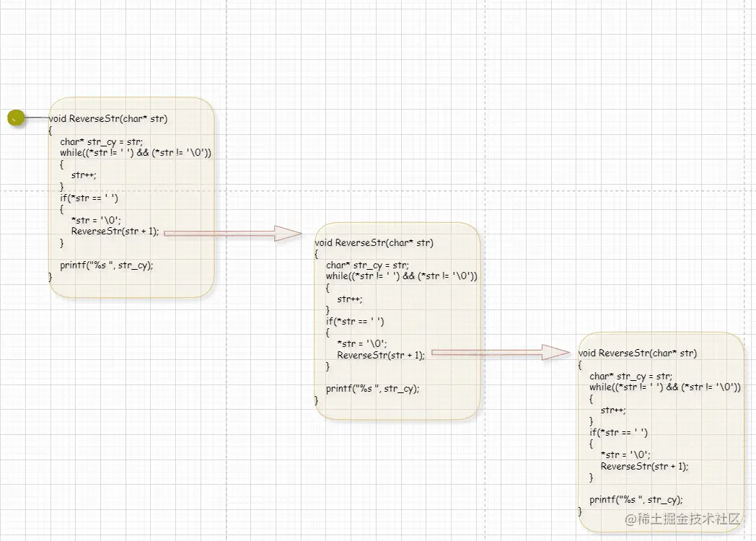Image resolution: width=756 pixels, height=541 pixels.
Task: Select the olive green start circle node
Action: click(x=16, y=118)
